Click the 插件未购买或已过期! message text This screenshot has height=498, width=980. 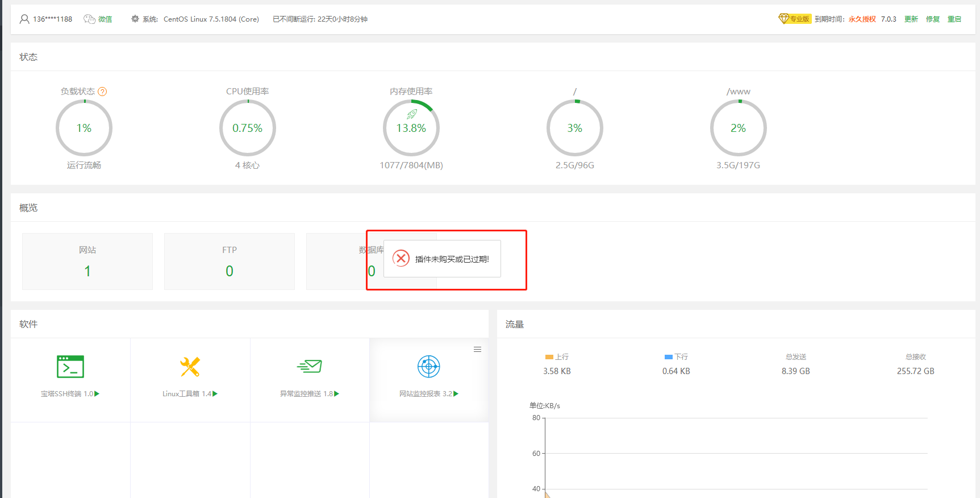452,259
